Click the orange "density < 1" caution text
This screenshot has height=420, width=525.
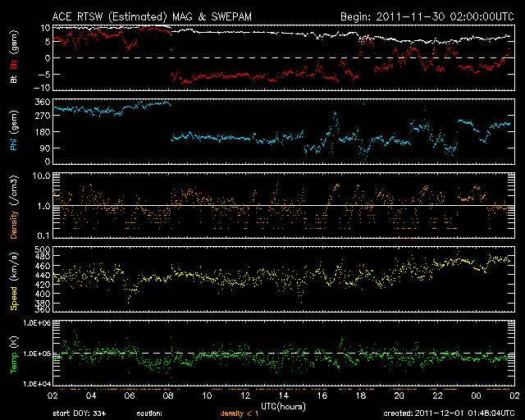pyautogui.click(x=240, y=413)
